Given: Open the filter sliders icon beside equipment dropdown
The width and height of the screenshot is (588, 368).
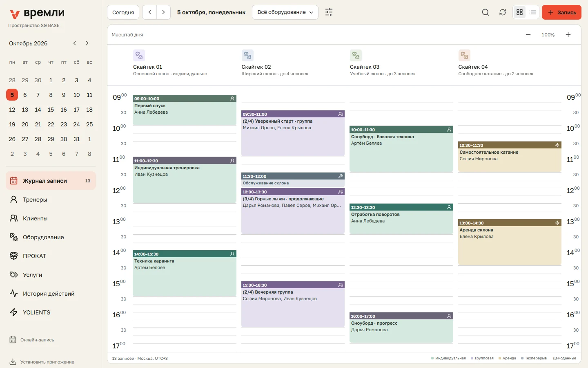Looking at the screenshot, I should click(329, 12).
